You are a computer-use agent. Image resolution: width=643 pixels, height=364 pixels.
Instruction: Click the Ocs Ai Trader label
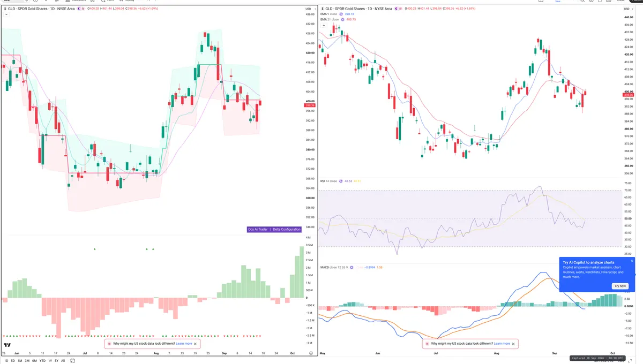pyautogui.click(x=258, y=229)
